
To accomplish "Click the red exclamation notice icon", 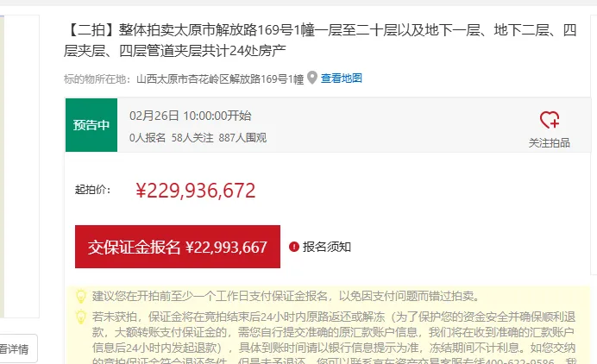I will tap(294, 247).
